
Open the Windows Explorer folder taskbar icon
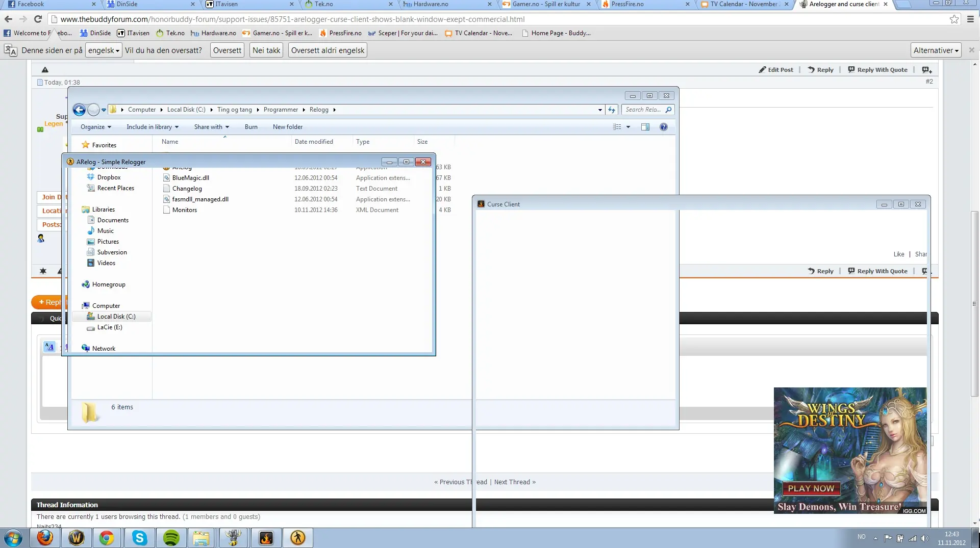(202, 538)
